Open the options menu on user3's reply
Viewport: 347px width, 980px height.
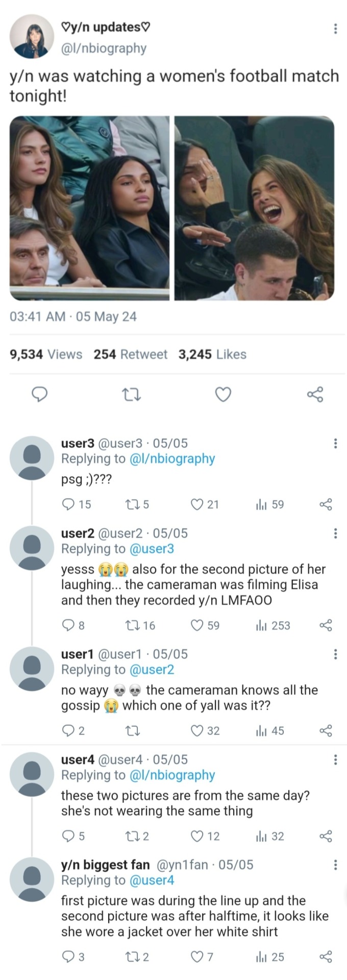coord(335,443)
